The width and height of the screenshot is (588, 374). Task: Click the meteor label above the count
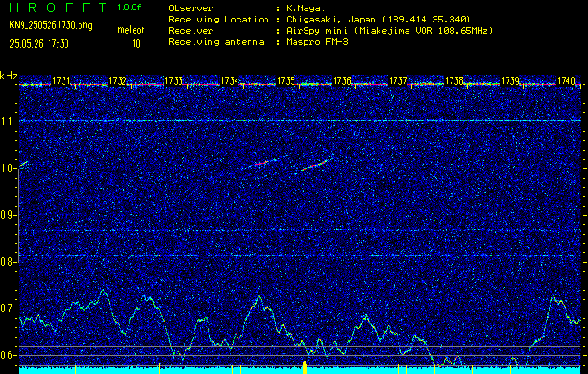click(131, 30)
